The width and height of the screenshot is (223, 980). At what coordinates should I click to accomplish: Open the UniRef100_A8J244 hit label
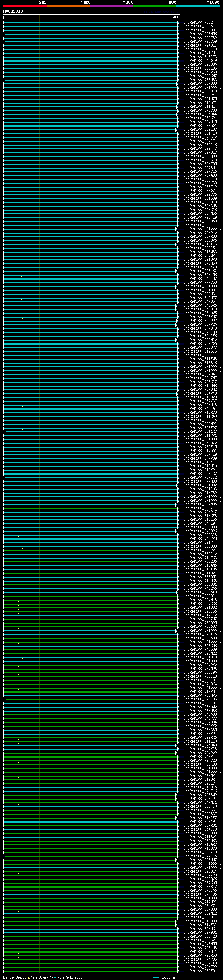(200, 23)
